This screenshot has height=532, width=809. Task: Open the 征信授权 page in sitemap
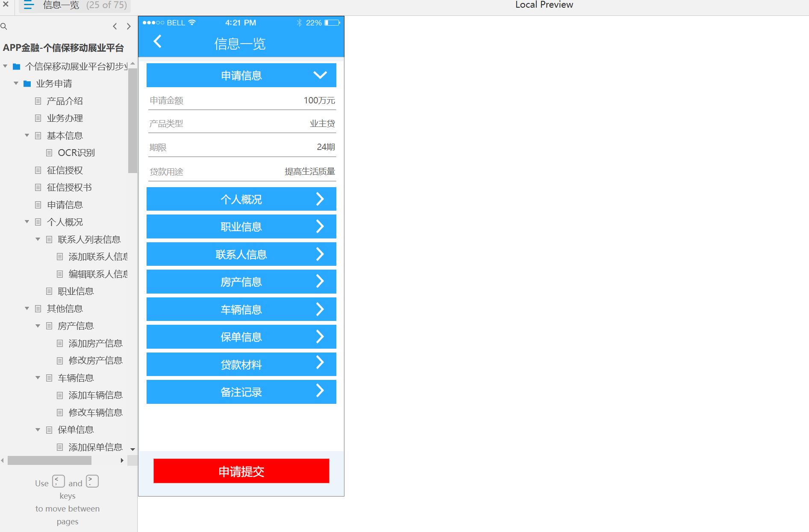pyautogui.click(x=65, y=170)
